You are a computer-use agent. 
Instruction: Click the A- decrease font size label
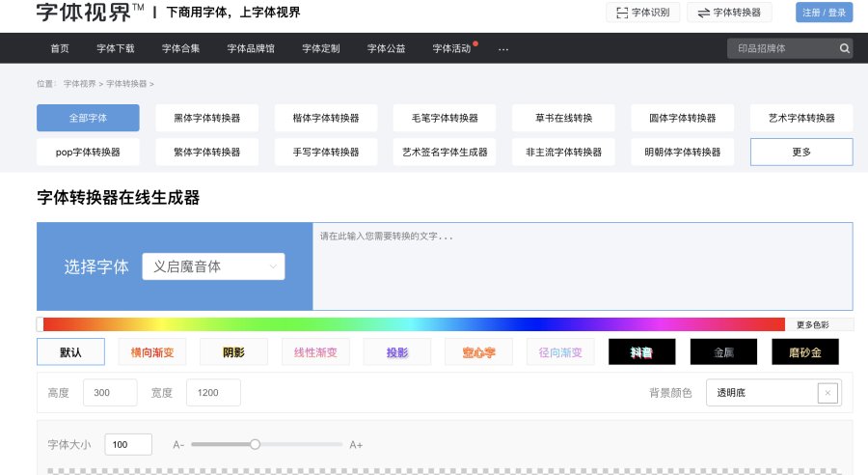[x=178, y=445]
